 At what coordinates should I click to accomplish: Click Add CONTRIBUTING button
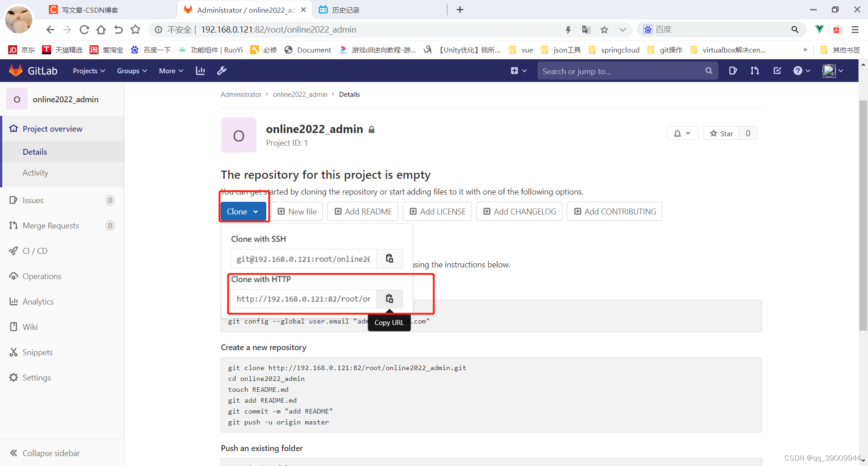pyautogui.click(x=615, y=211)
